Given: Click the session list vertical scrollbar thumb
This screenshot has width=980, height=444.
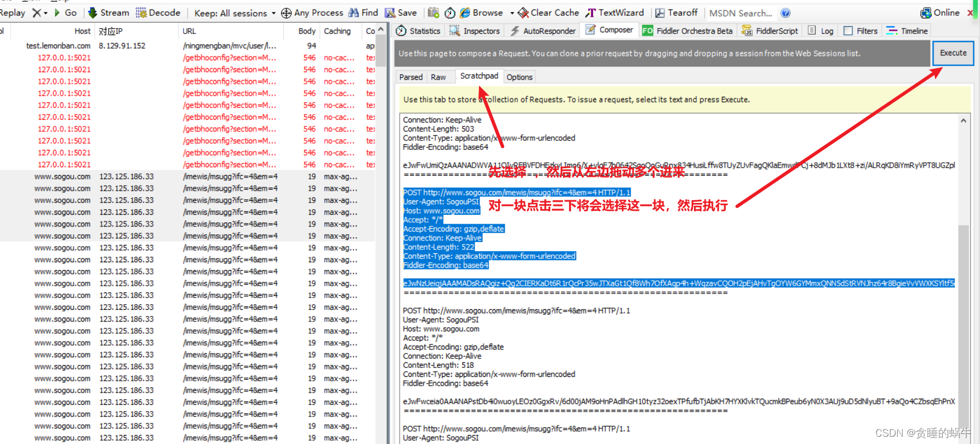Looking at the screenshot, I should pos(381,51).
